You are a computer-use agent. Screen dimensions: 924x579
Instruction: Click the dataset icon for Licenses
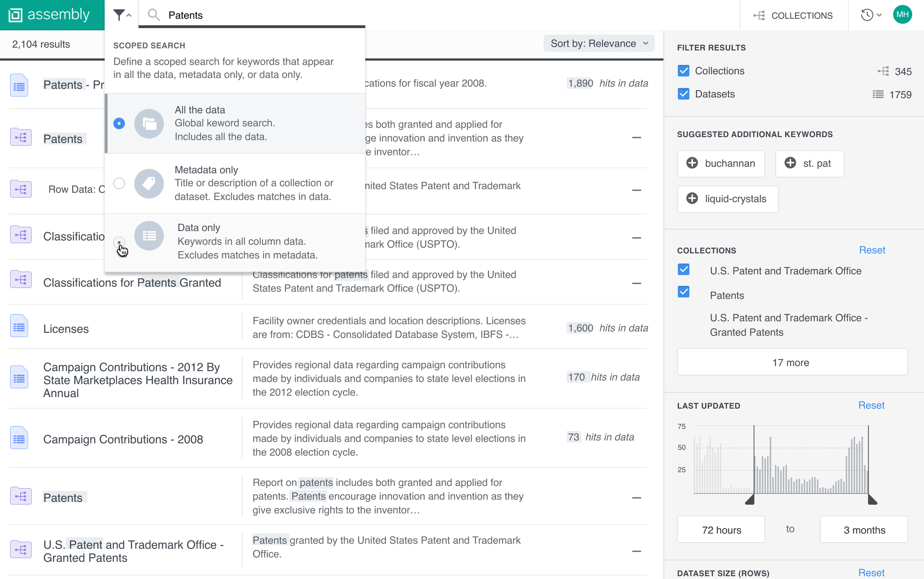(x=19, y=326)
